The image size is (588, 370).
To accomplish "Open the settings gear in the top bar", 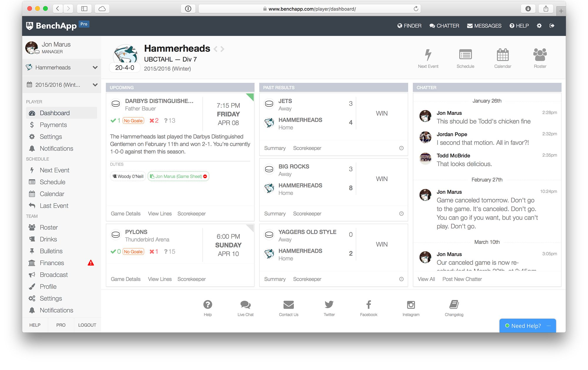I will 539,26.
